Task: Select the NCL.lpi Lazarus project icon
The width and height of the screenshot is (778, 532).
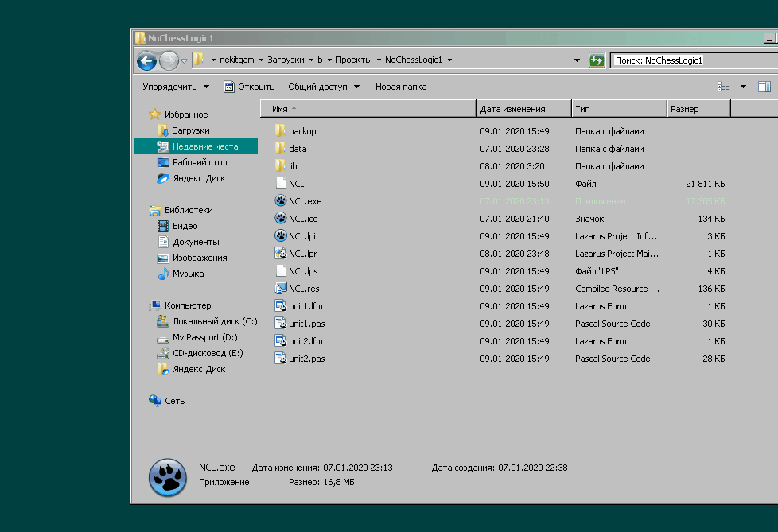Action: point(280,236)
